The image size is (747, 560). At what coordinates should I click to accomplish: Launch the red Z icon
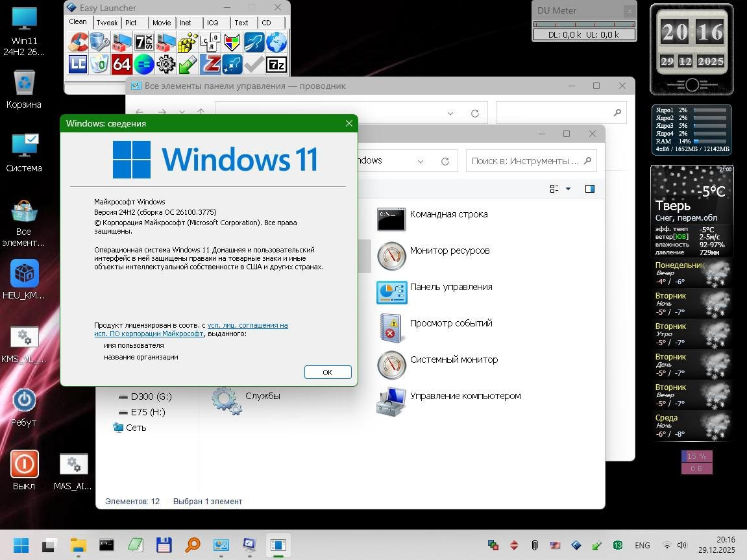(210, 64)
